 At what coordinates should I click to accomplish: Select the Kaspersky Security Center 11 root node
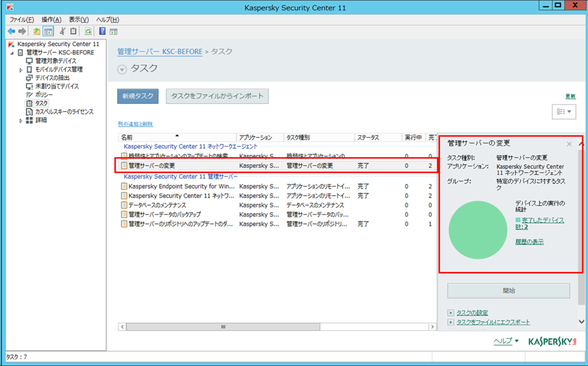pyautogui.click(x=58, y=44)
